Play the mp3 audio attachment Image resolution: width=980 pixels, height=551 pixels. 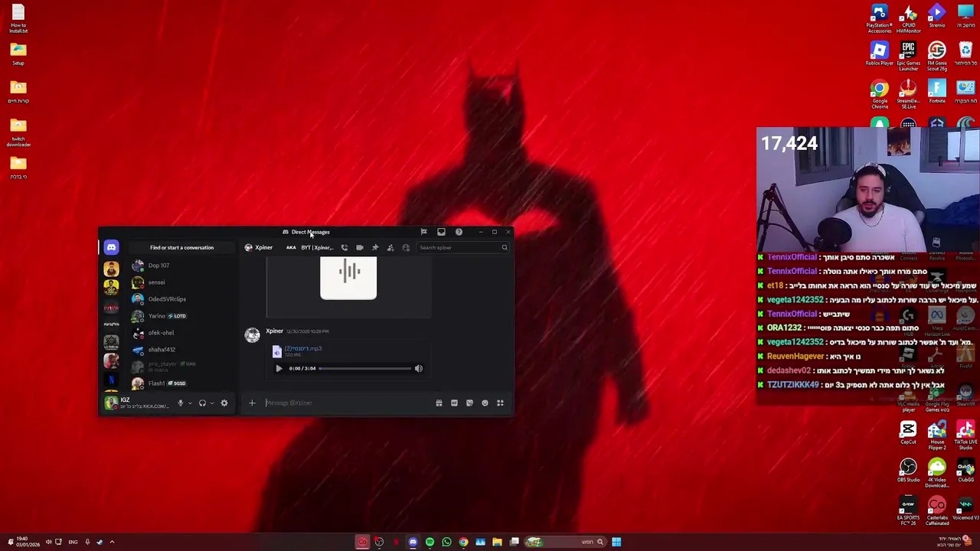(279, 368)
